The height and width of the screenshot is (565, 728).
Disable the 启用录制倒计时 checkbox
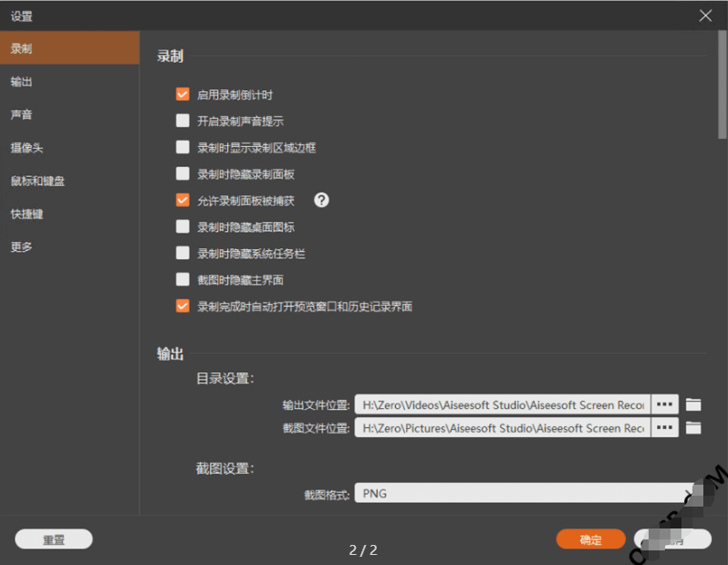[x=182, y=94]
